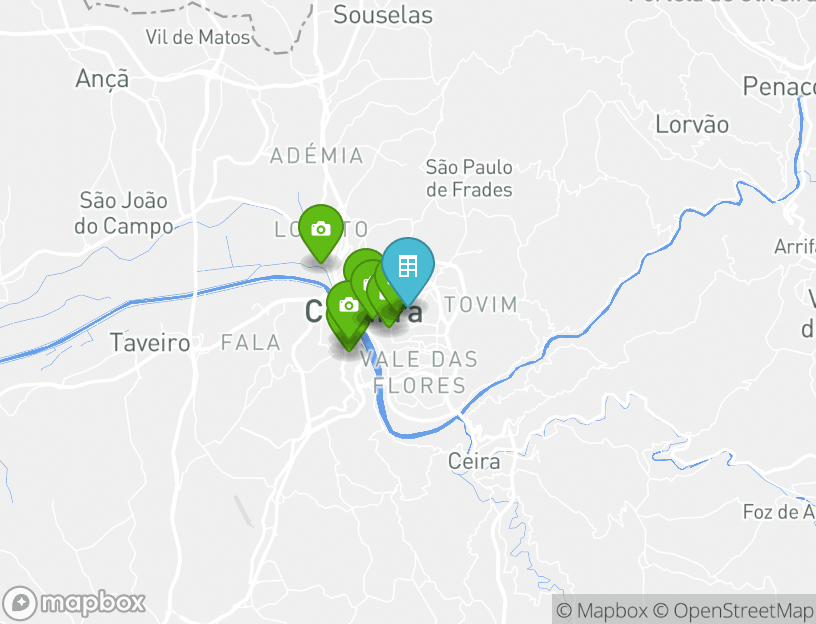The height and width of the screenshot is (624, 816).
Task: Click the ADÉMIA area label
Action: coord(317,156)
